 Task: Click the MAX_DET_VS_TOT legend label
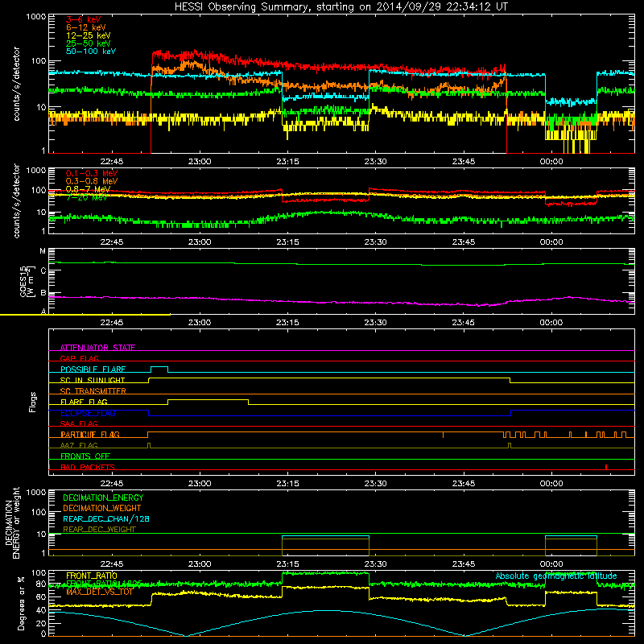tap(99, 592)
